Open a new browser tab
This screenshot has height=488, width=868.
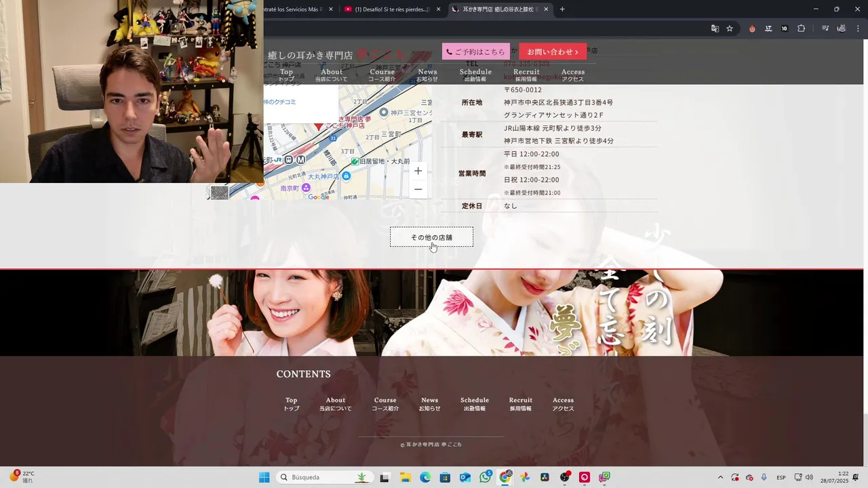click(x=562, y=9)
